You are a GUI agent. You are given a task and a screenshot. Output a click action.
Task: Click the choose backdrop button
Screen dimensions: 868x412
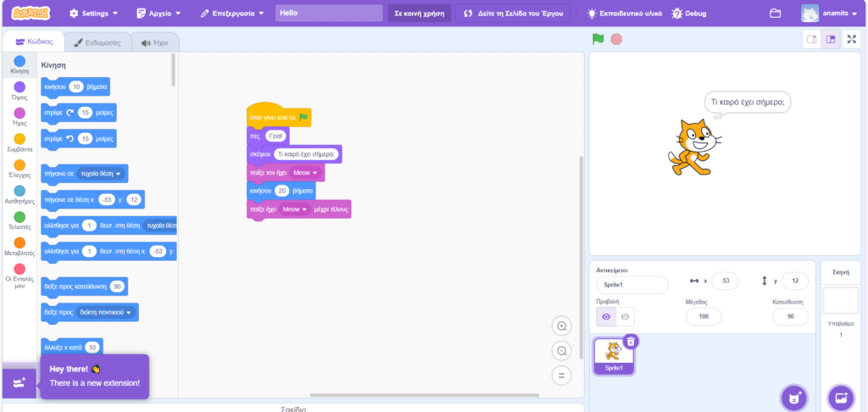[840, 397]
